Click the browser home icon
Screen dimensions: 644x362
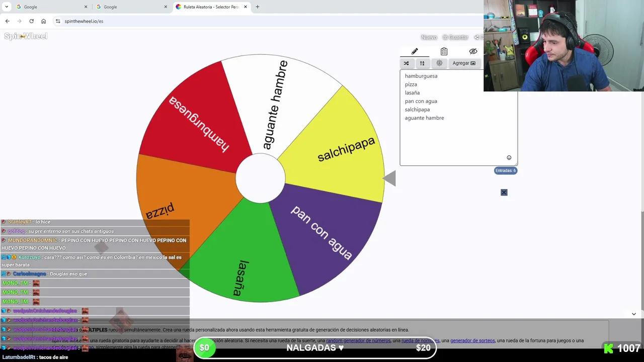(44, 21)
